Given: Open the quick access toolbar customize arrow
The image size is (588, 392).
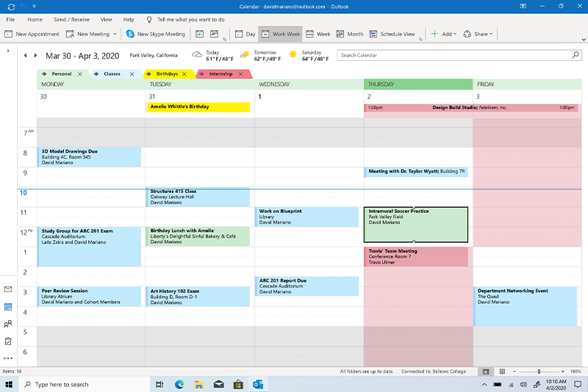Looking at the screenshot, I should click(x=34, y=7).
